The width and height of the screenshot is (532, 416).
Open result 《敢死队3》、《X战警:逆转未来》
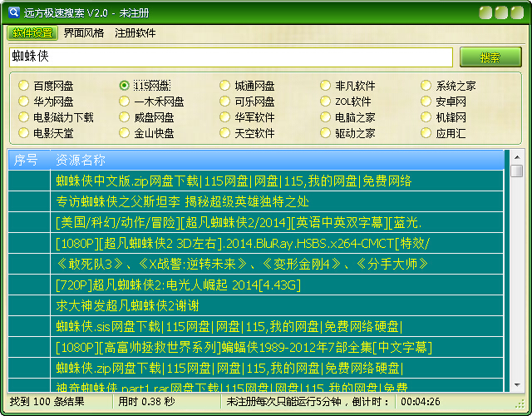pyautogui.click(x=255, y=264)
